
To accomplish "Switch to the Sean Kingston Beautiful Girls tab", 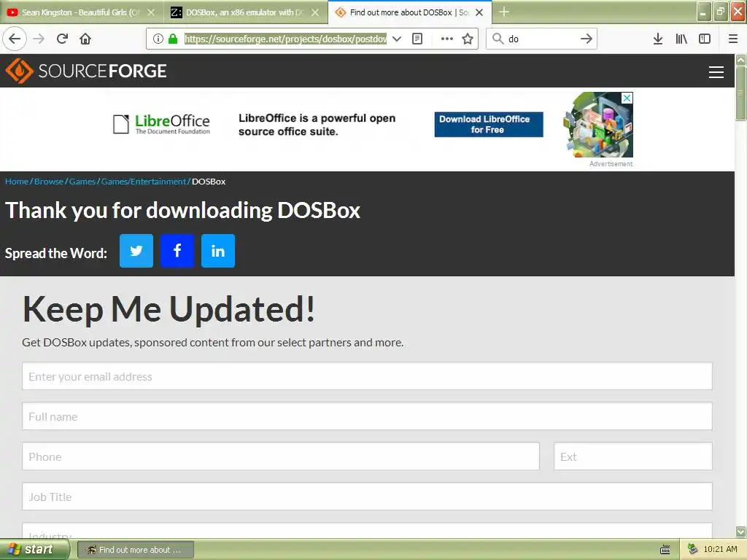I will pyautogui.click(x=79, y=12).
